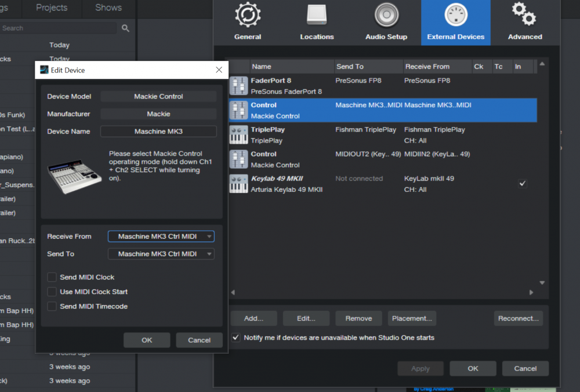Select the TriplePlay device name
Image resolution: width=580 pixels, height=392 pixels.
click(x=268, y=129)
